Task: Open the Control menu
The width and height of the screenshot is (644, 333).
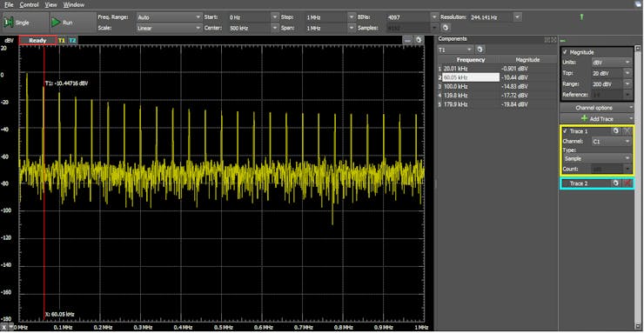Action: pyautogui.click(x=29, y=5)
